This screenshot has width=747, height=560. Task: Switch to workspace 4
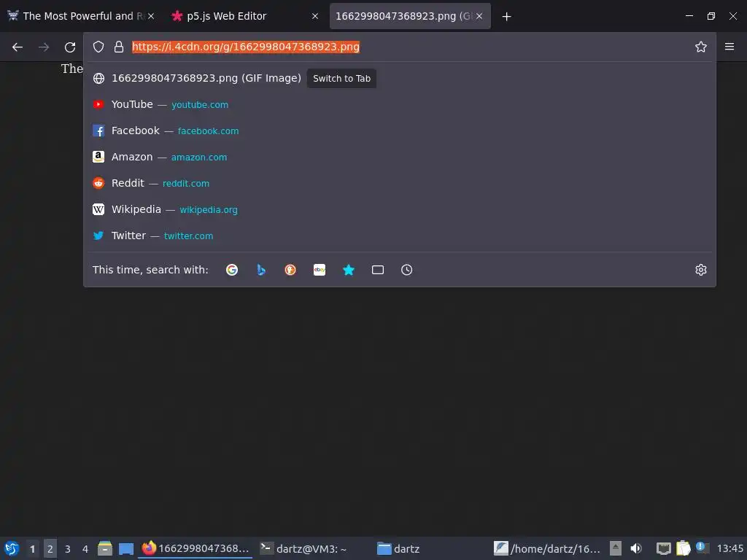pos(85,549)
